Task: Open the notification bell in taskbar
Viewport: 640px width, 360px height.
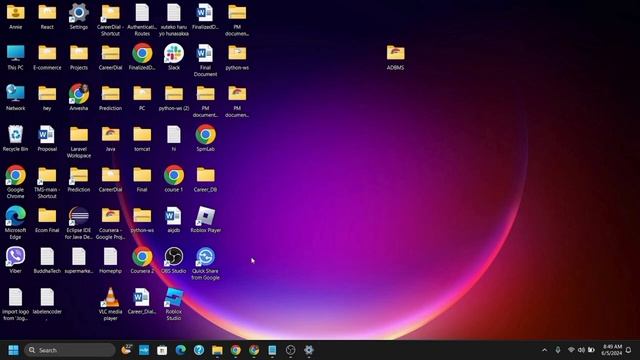Action: [629, 350]
